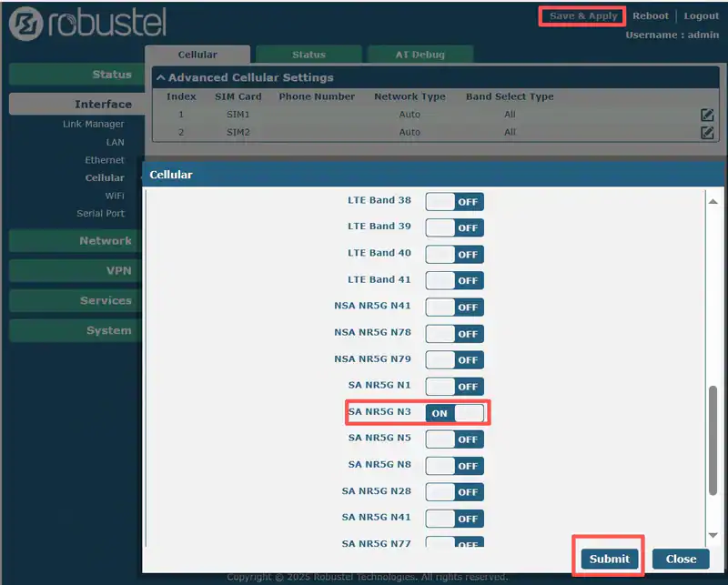
Task: Switch on LTE Band 41
Action: 454,280
